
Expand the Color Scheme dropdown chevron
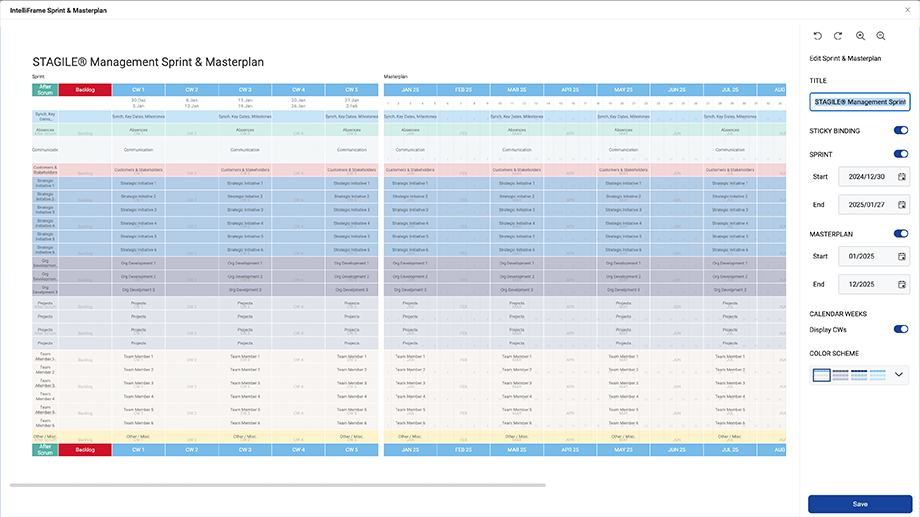tap(898, 374)
